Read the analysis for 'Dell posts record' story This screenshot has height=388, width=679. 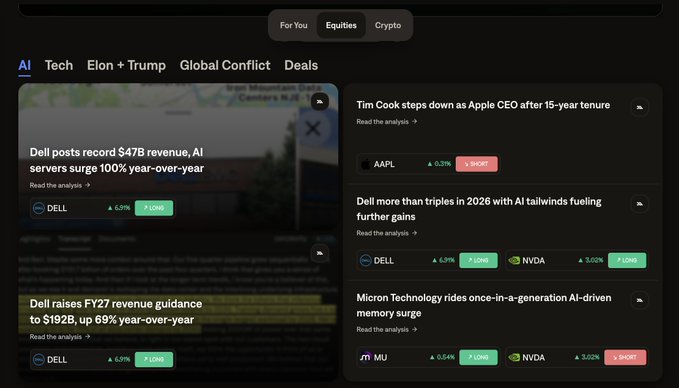[x=60, y=185]
